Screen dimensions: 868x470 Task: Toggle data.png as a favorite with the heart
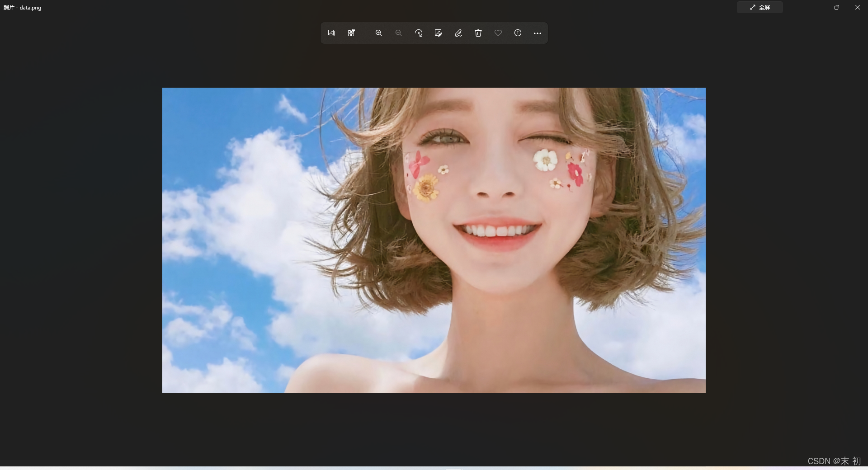[498, 33]
